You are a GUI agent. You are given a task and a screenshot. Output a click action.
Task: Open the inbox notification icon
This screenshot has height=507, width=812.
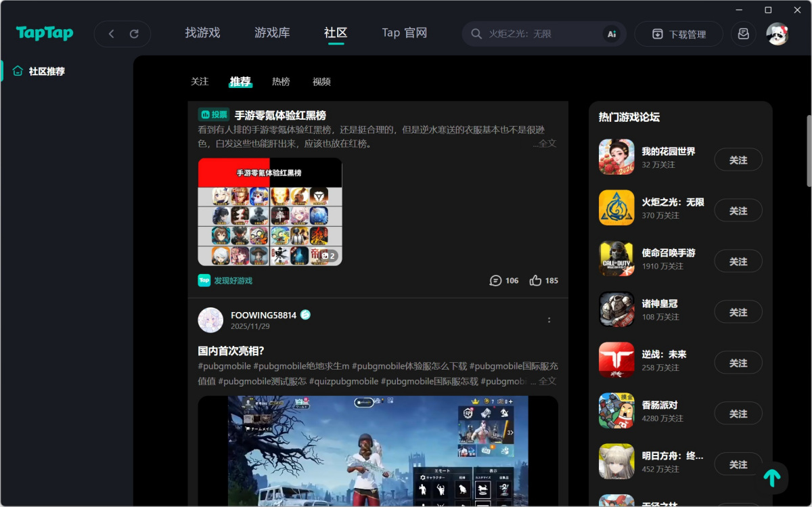[x=743, y=34]
